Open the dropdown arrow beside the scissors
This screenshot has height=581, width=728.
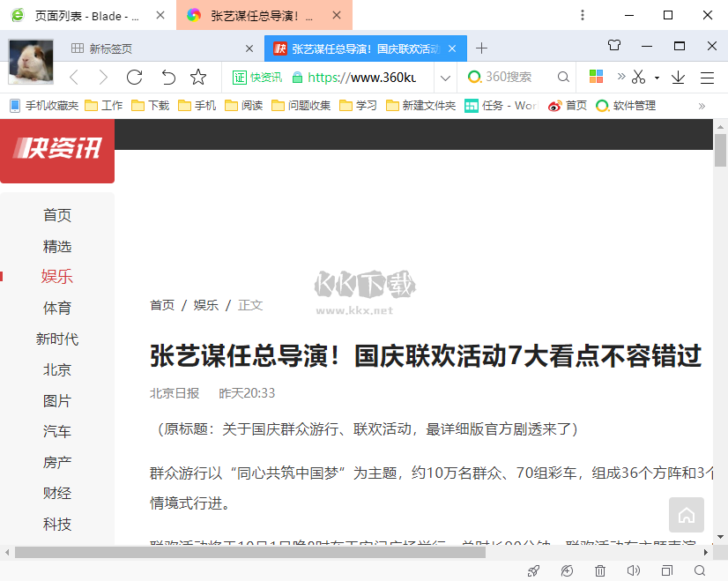pos(657,78)
